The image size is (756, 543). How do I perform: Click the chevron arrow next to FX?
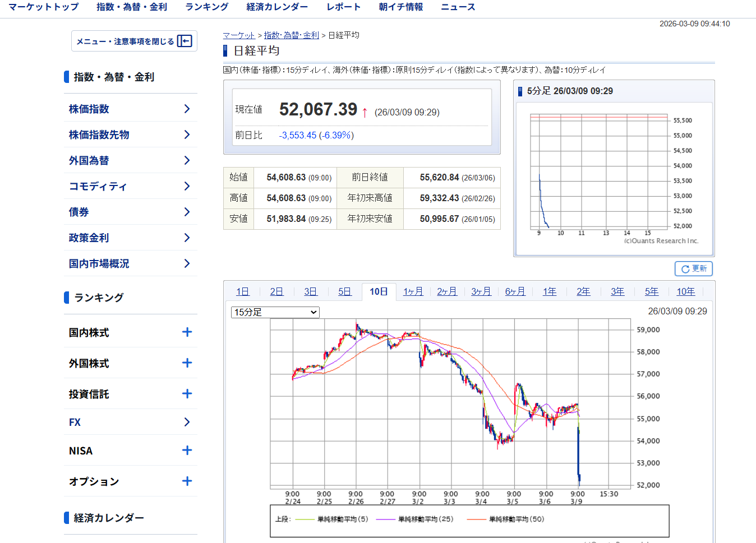point(187,422)
